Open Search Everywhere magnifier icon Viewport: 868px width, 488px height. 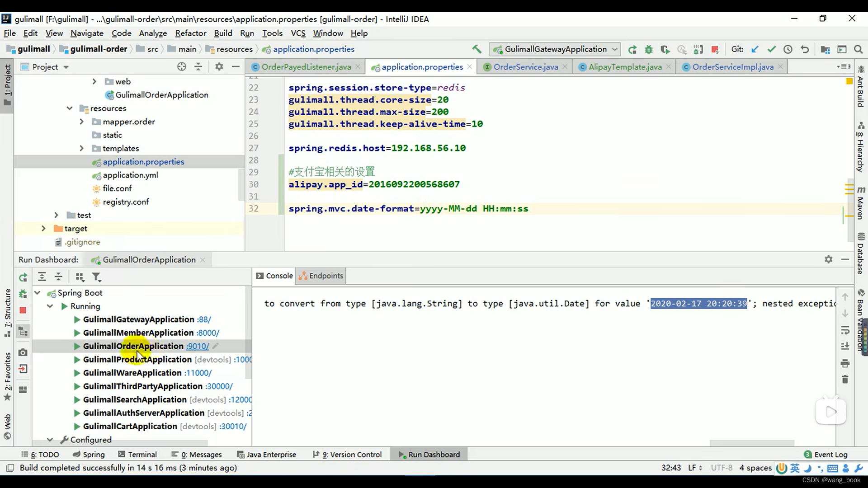pos(858,49)
